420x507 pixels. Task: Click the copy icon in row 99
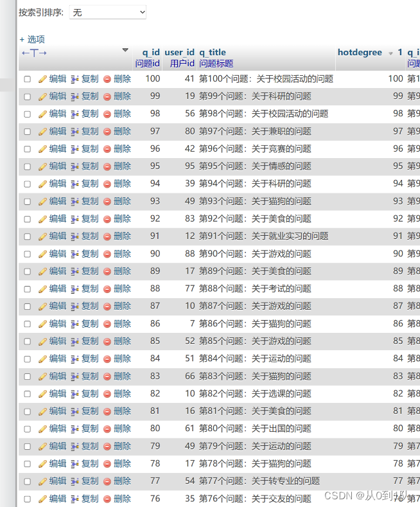pos(74,96)
